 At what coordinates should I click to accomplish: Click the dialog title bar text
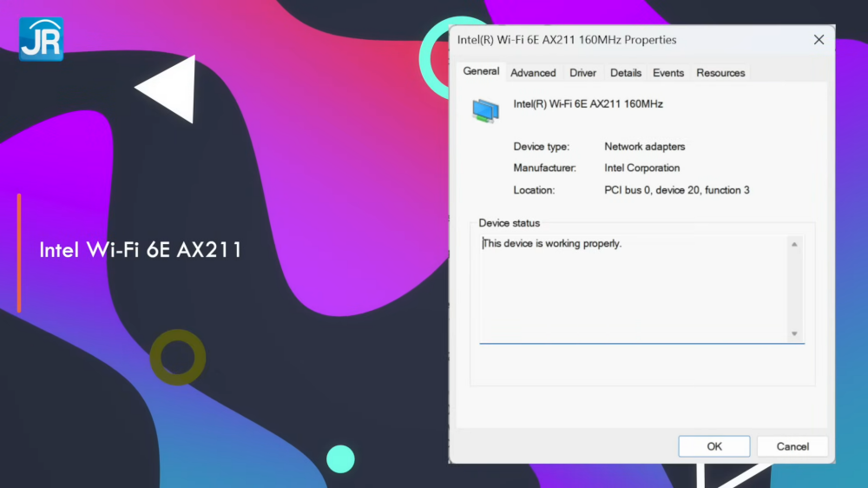(x=567, y=40)
